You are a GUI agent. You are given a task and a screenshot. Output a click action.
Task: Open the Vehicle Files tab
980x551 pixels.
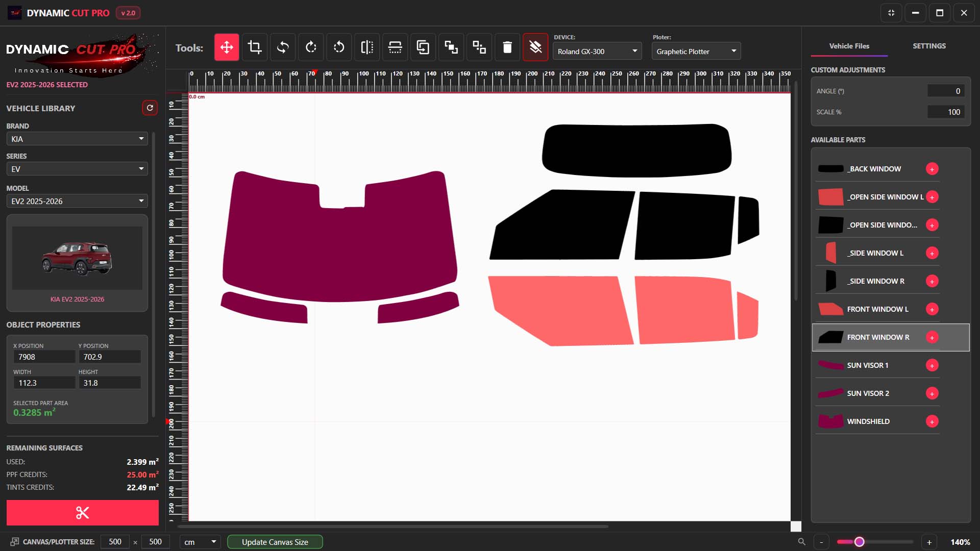pos(849,46)
